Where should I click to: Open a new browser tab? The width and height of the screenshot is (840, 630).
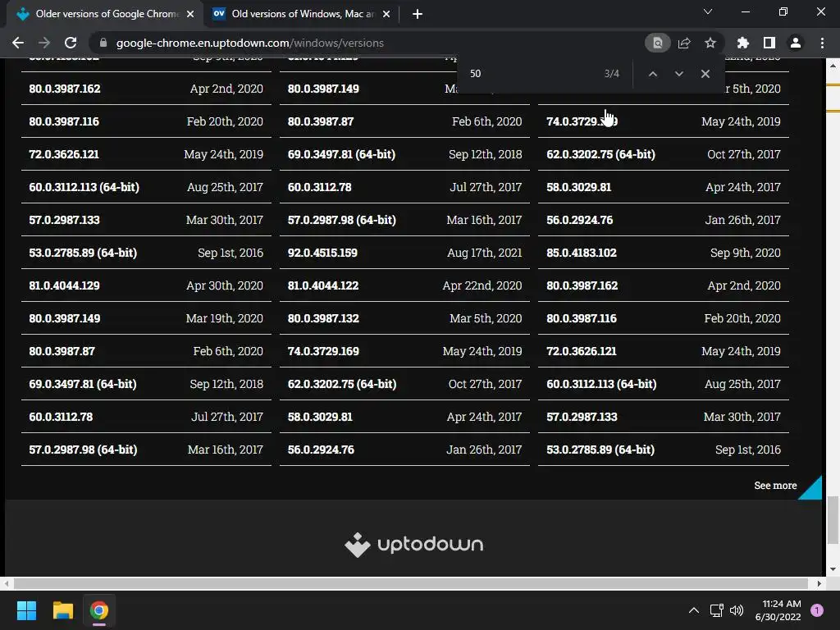(x=418, y=14)
